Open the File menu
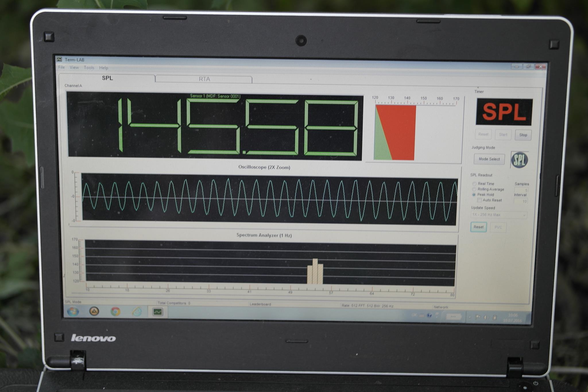Screen dimensions: 588x392 pos(61,67)
